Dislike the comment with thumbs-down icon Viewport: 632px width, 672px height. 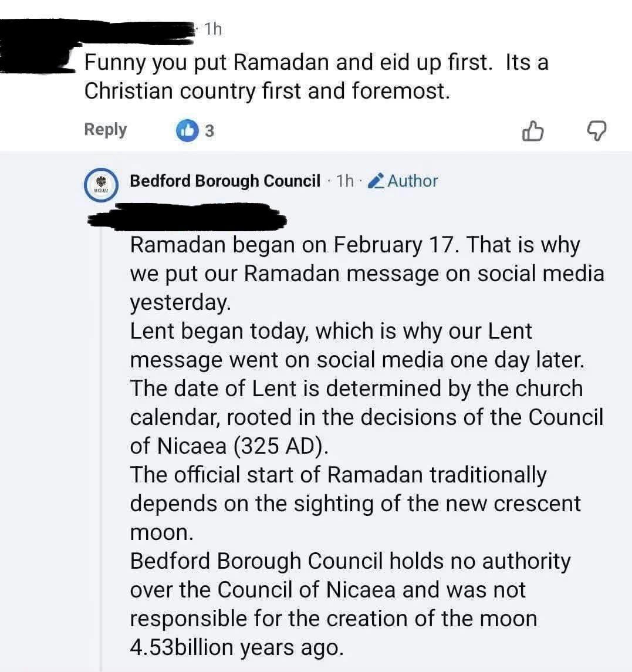point(596,131)
